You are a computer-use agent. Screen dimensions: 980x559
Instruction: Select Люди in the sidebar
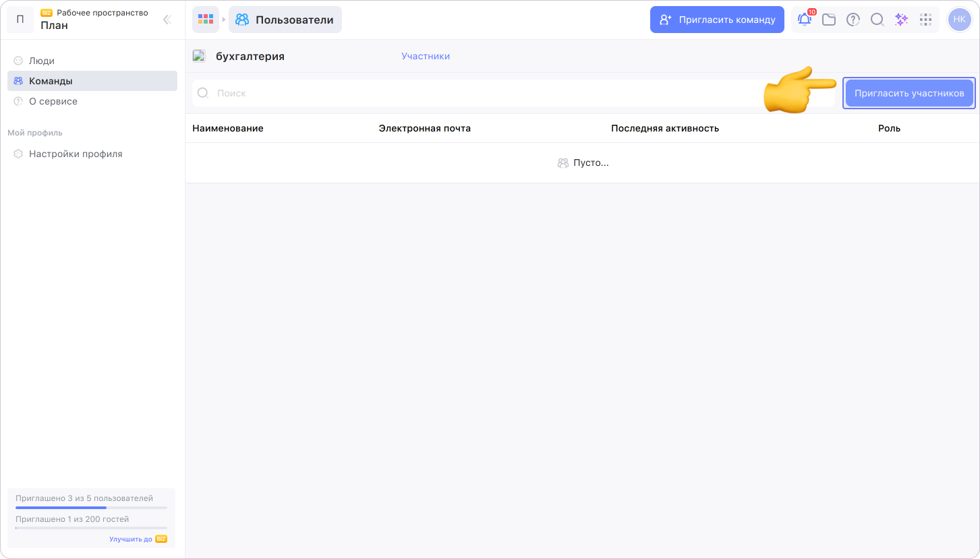[42, 61]
